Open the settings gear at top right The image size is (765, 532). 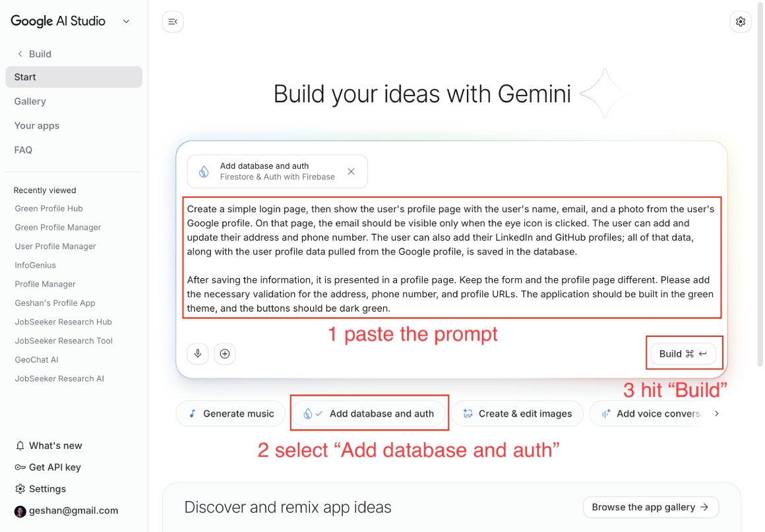click(x=740, y=21)
